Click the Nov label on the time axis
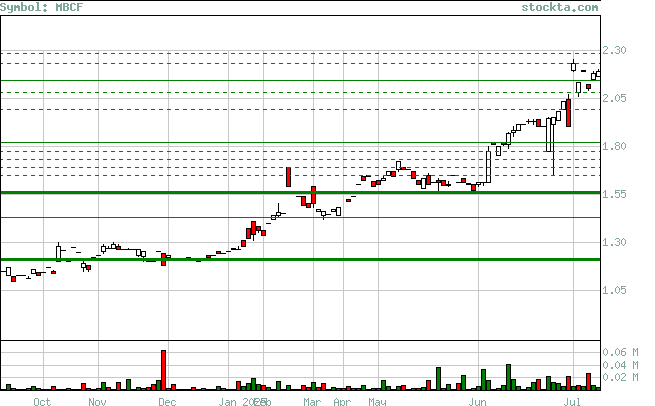Screen dimensions: 655x406 point(97,402)
